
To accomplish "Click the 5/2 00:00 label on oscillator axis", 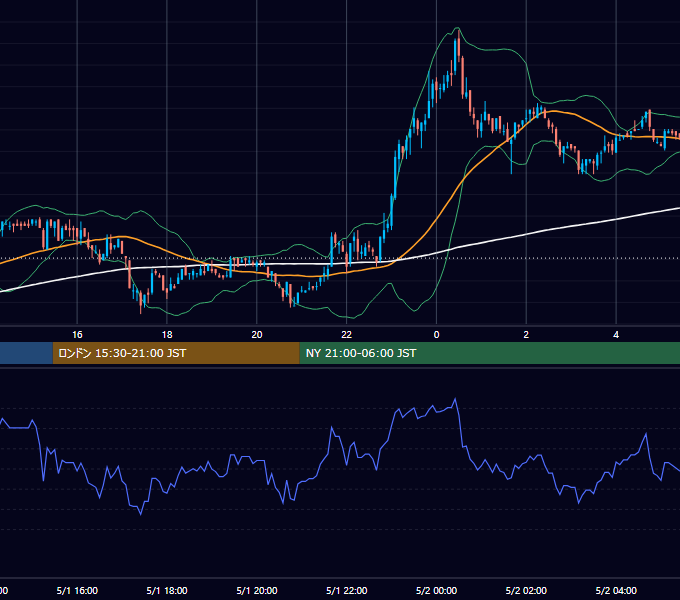I will [x=436, y=590].
